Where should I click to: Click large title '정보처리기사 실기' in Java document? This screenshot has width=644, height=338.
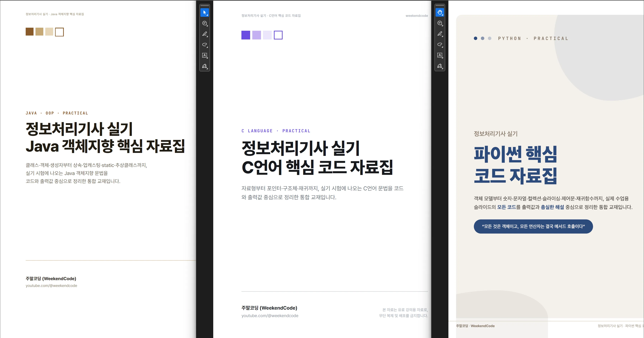79,129
